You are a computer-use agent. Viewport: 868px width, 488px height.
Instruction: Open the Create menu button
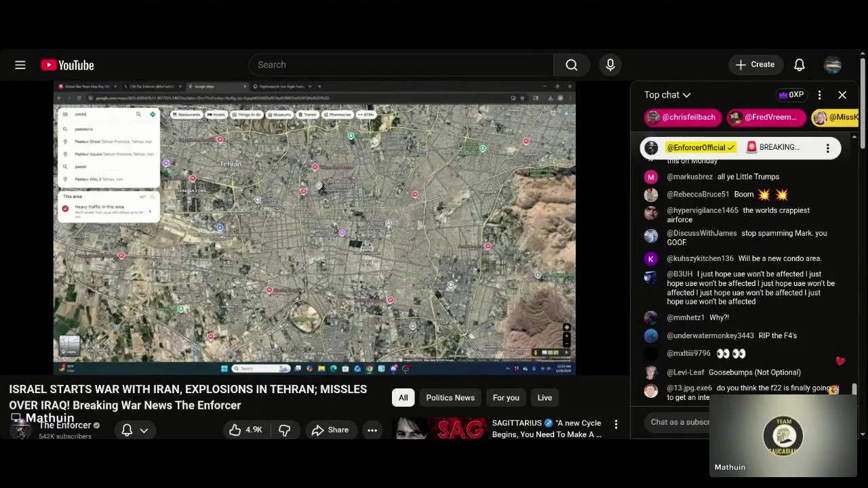pyautogui.click(x=755, y=64)
